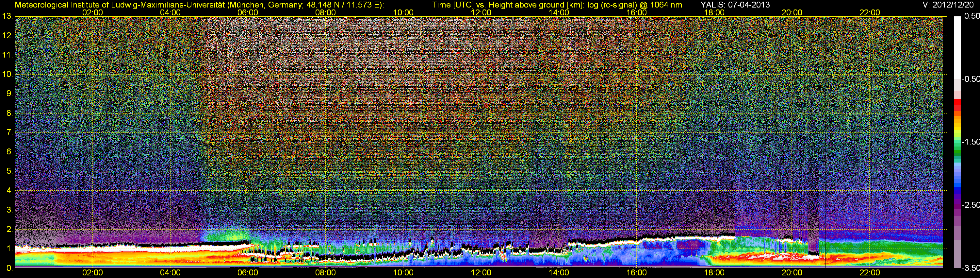The height and width of the screenshot is (278, 980).
Task: Click the 14:00 label on the bottom time axis
Action: pyautogui.click(x=559, y=273)
